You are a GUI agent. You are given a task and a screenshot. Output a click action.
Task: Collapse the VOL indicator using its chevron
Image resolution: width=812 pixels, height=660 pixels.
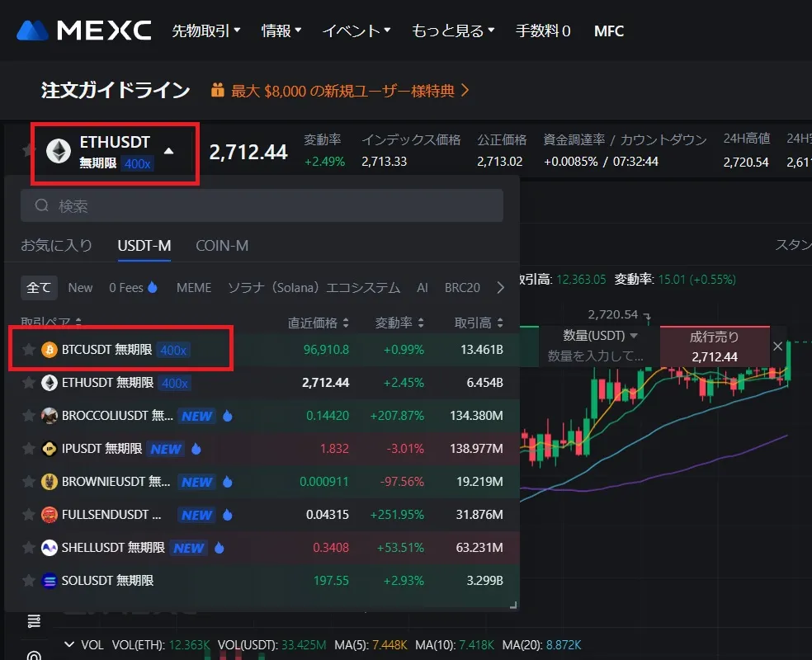click(x=69, y=645)
